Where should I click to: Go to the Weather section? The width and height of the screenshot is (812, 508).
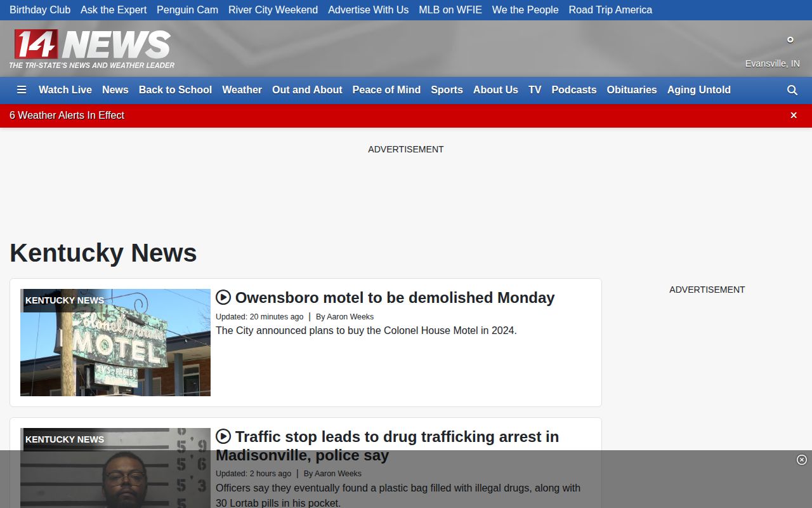[x=242, y=90]
